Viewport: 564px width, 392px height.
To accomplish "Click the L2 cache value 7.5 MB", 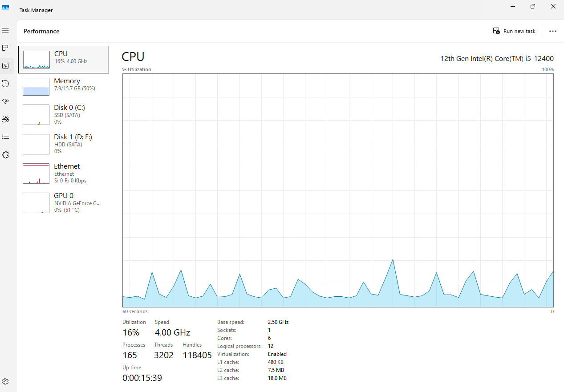I will coord(276,370).
